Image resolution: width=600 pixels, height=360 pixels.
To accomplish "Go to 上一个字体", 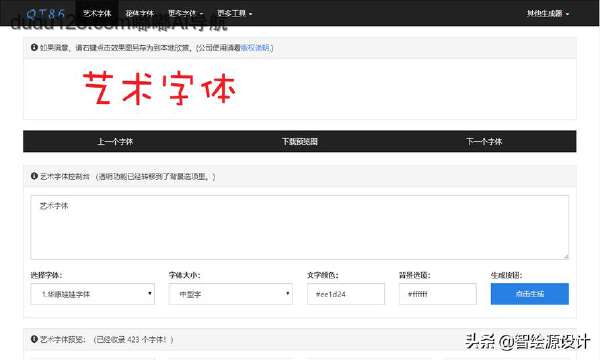I will click(x=115, y=142).
